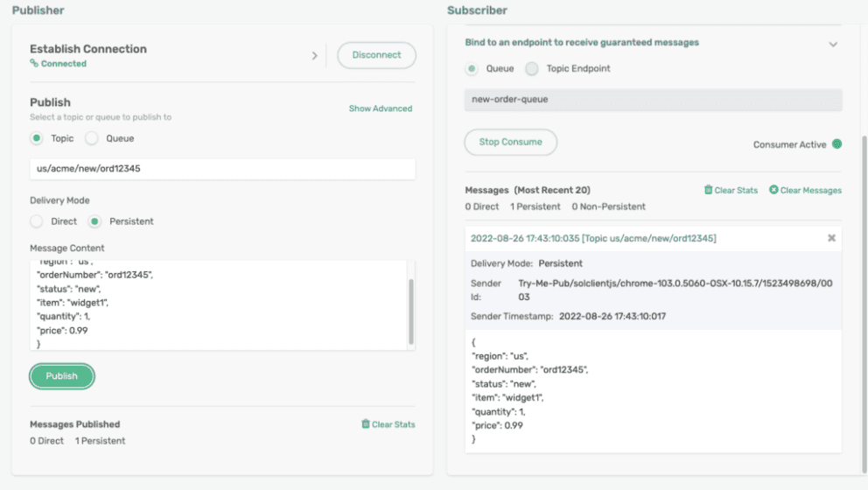This screenshot has width=868, height=490.
Task: Click the link icon next to Connected
Action: 34,64
